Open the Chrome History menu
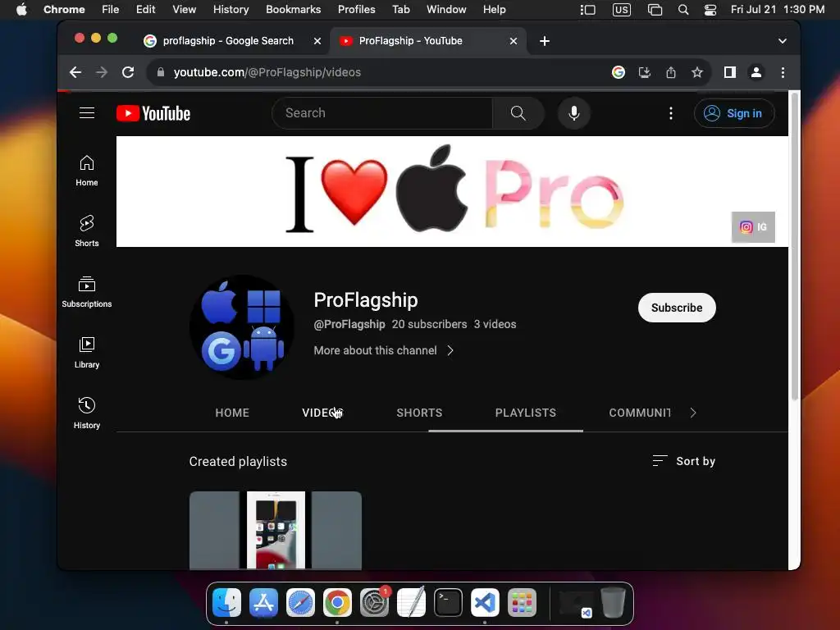 (231, 10)
